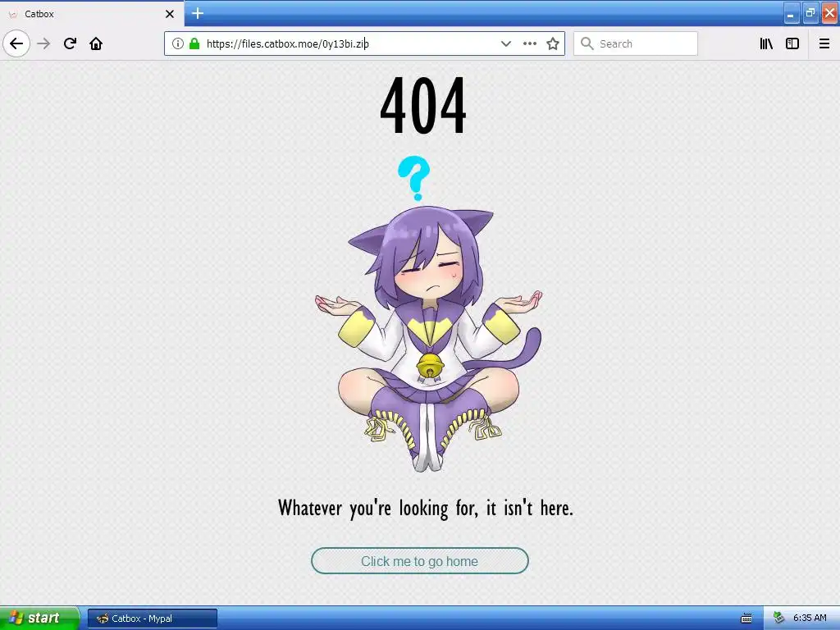This screenshot has width=840, height=630.
Task: Click the network status tray icon
Action: [x=778, y=619]
